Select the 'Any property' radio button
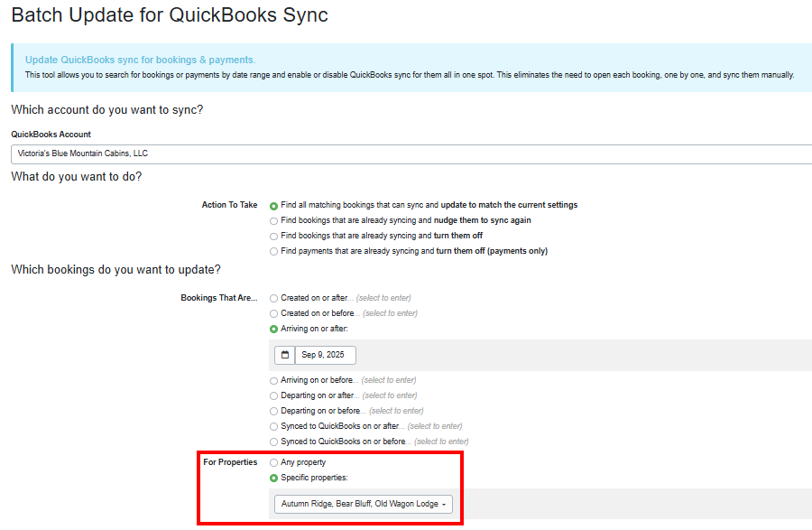This screenshot has width=812, height=530. [x=274, y=462]
